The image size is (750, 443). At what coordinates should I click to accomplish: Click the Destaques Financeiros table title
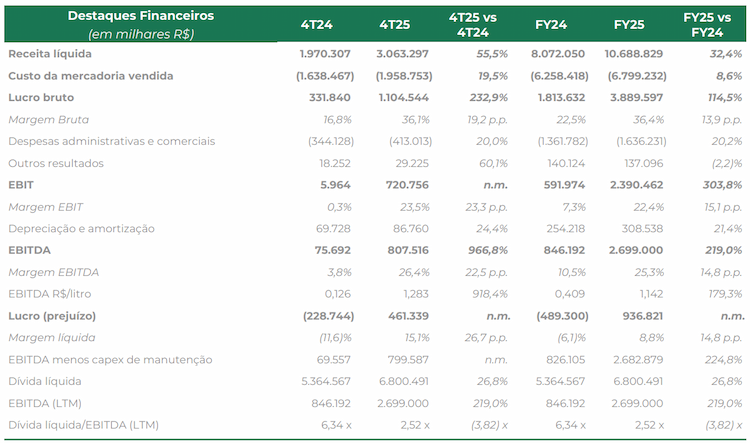coord(141,16)
